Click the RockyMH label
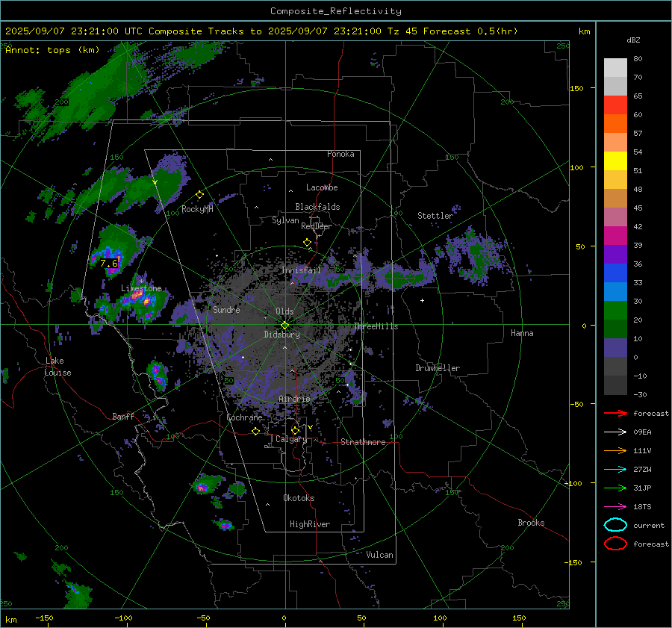Image resolution: width=672 pixels, height=628 pixels. coord(197,209)
